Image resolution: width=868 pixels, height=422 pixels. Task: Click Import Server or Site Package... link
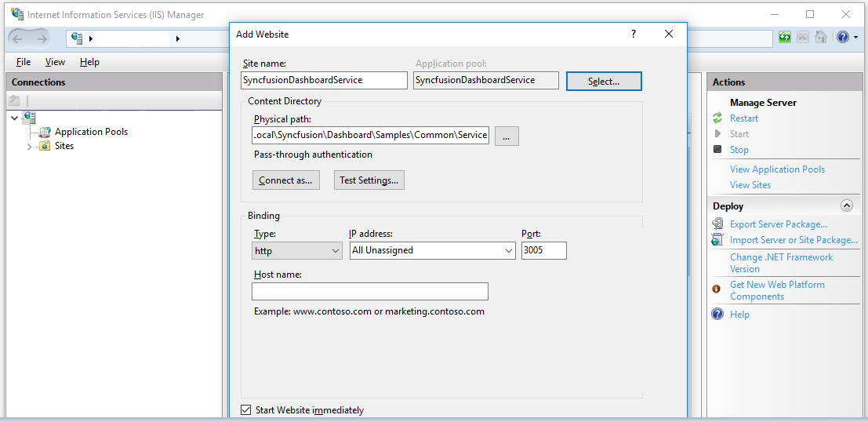(794, 240)
